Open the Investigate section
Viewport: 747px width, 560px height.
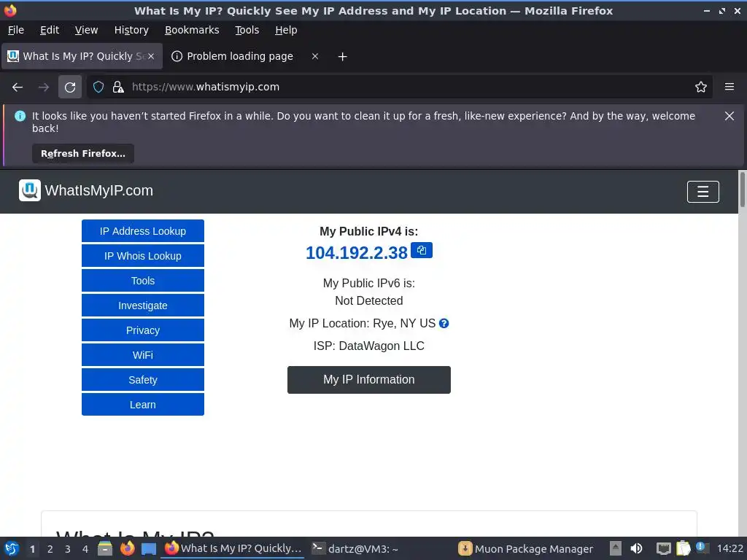[x=143, y=306]
